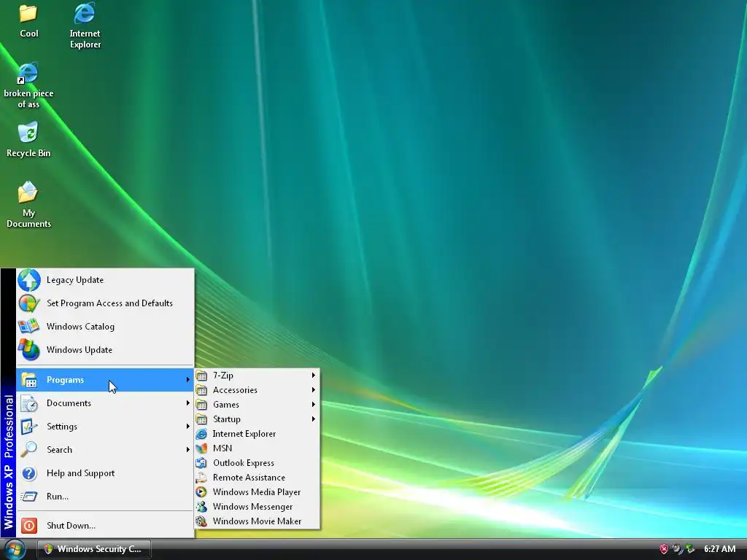Click the Search text label in the Start menu
This screenshot has height=560, width=747.
pos(60,449)
